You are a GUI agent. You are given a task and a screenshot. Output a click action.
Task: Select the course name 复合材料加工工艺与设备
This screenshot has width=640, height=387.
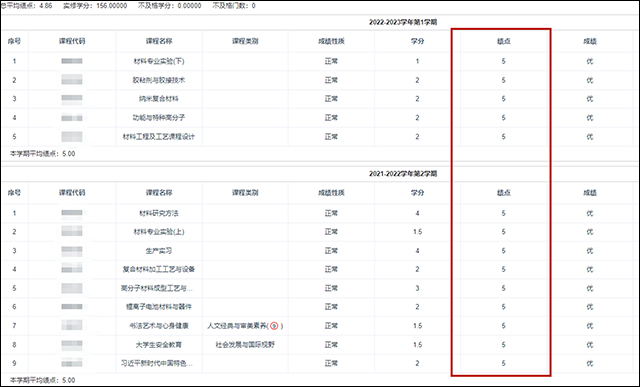point(159,269)
